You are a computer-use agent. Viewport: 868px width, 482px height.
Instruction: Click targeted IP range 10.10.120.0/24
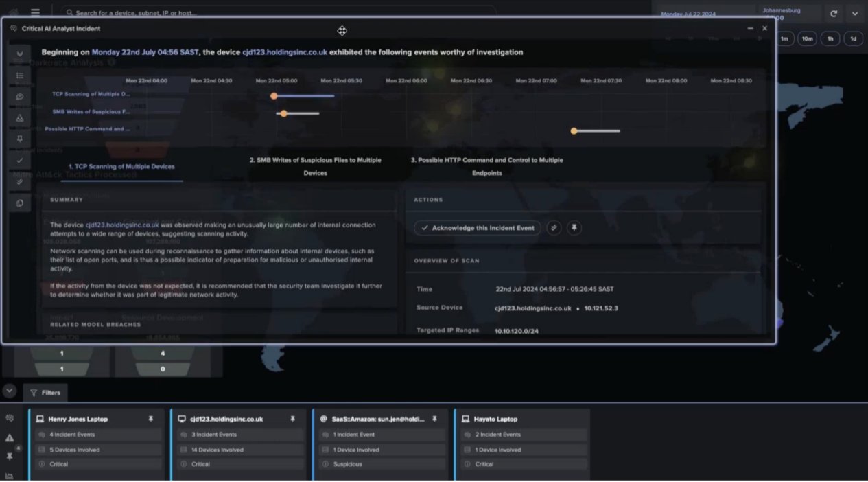pyautogui.click(x=517, y=331)
